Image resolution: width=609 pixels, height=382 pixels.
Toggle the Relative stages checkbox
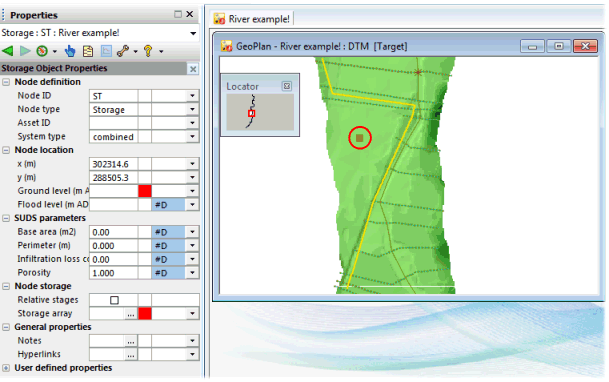[114, 300]
